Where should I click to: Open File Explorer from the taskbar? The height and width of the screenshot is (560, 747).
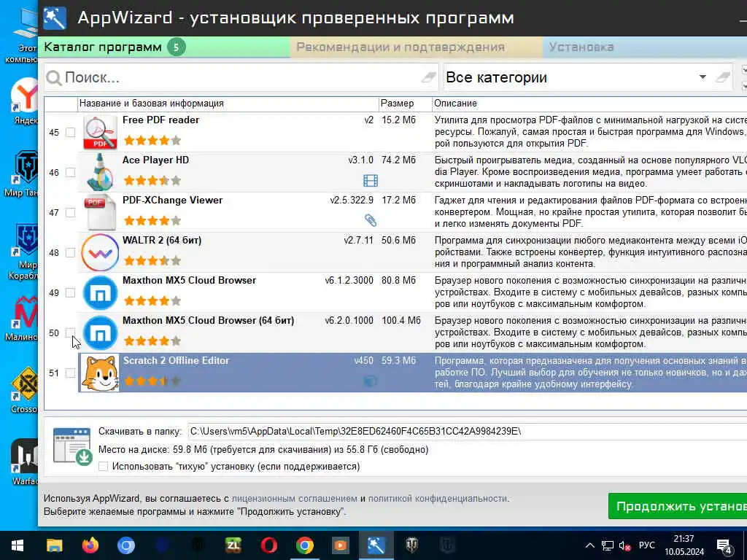[x=54, y=545]
